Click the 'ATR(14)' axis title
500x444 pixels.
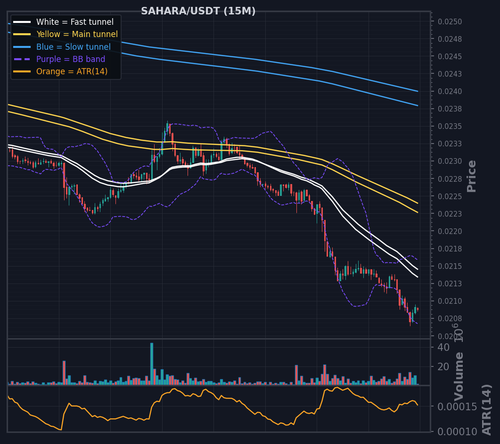tap(486, 410)
